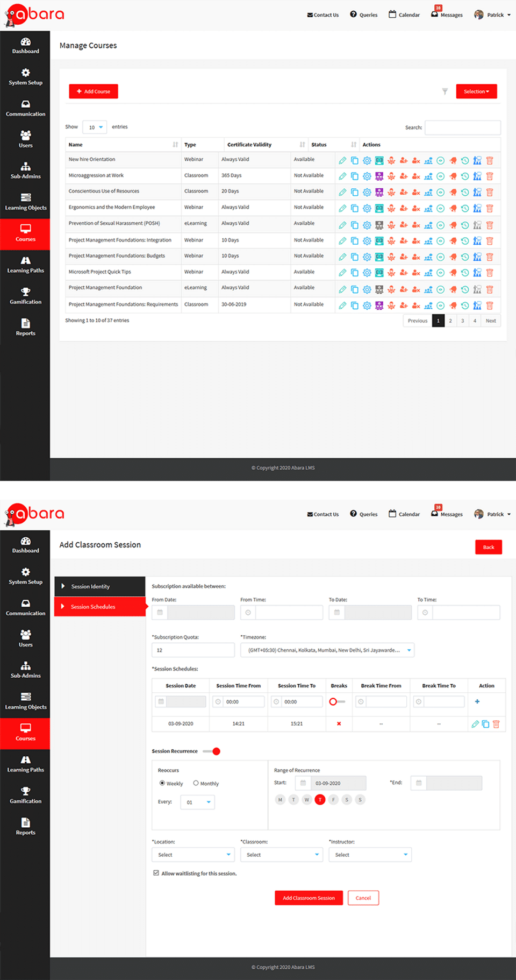The height and width of the screenshot is (980, 516).
Task: Duplicate the 03-09-2020 session schedule row
Action: pos(485,724)
